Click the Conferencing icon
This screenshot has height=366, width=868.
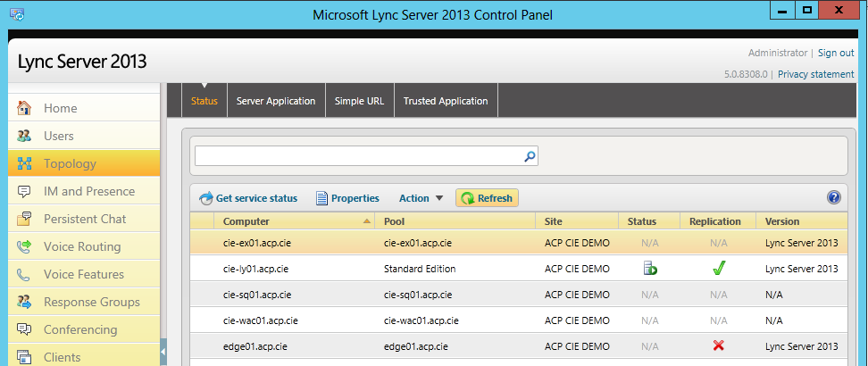(24, 330)
